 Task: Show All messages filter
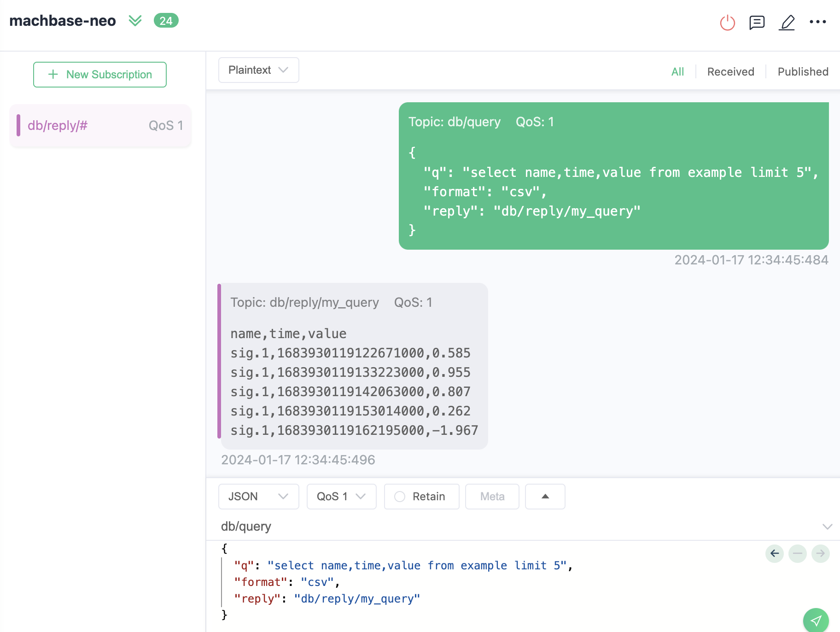coord(677,72)
